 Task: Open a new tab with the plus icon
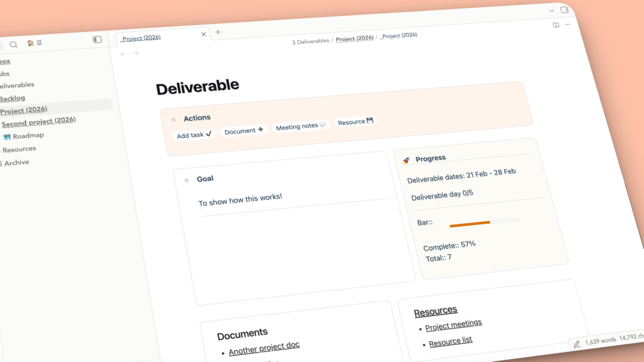[x=218, y=31]
